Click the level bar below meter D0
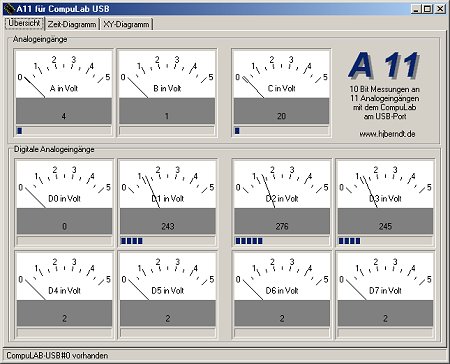 tap(64, 241)
